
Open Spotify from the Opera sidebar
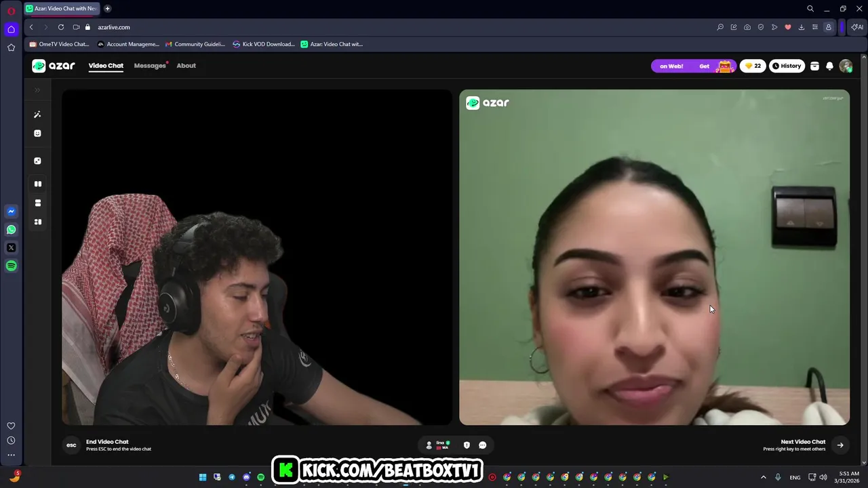[x=11, y=266]
